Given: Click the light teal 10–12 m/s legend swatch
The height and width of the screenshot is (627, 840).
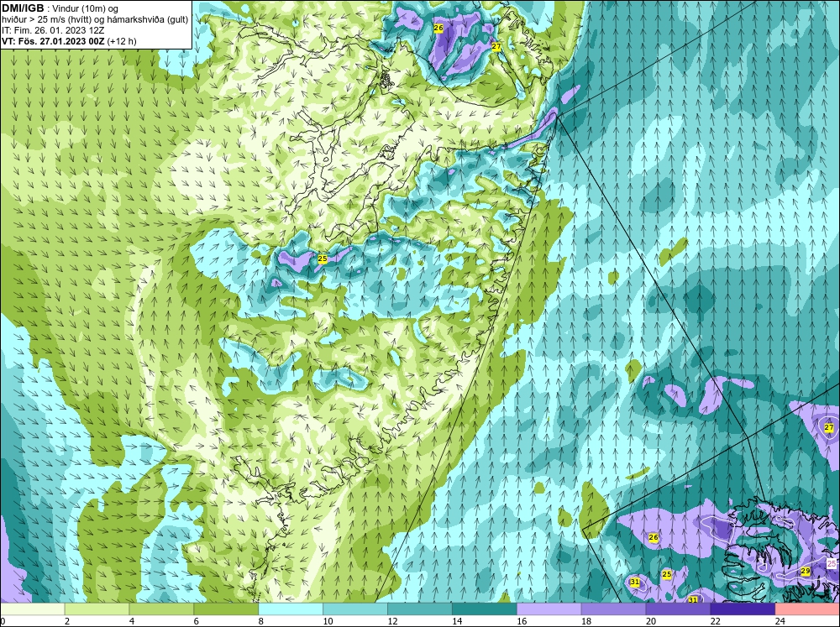Looking at the screenshot, I should 355,609.
